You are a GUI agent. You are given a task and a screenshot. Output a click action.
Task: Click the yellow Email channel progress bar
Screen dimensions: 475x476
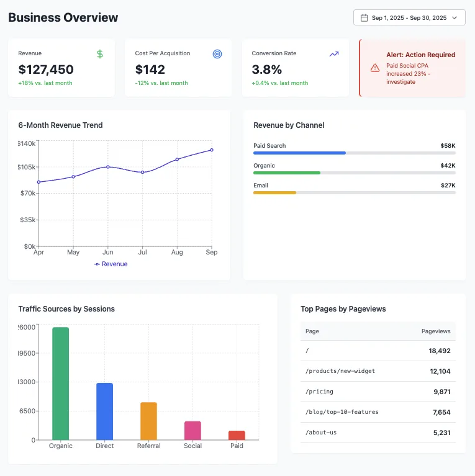[x=274, y=193]
